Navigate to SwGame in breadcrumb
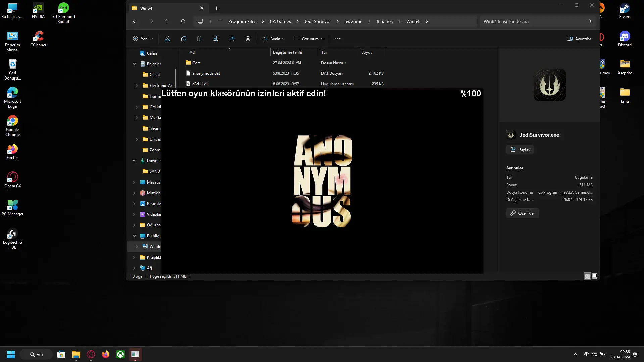Image resolution: width=644 pixels, height=362 pixels. pyautogui.click(x=353, y=21)
